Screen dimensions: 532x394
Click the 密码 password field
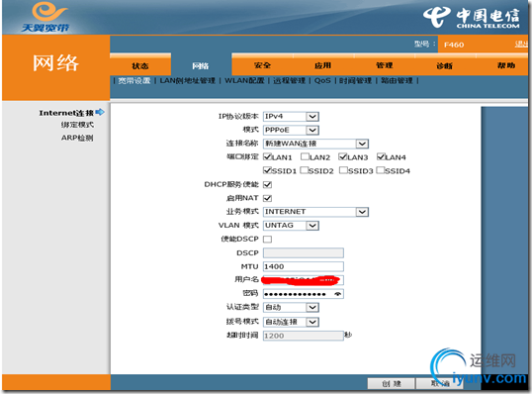point(304,294)
